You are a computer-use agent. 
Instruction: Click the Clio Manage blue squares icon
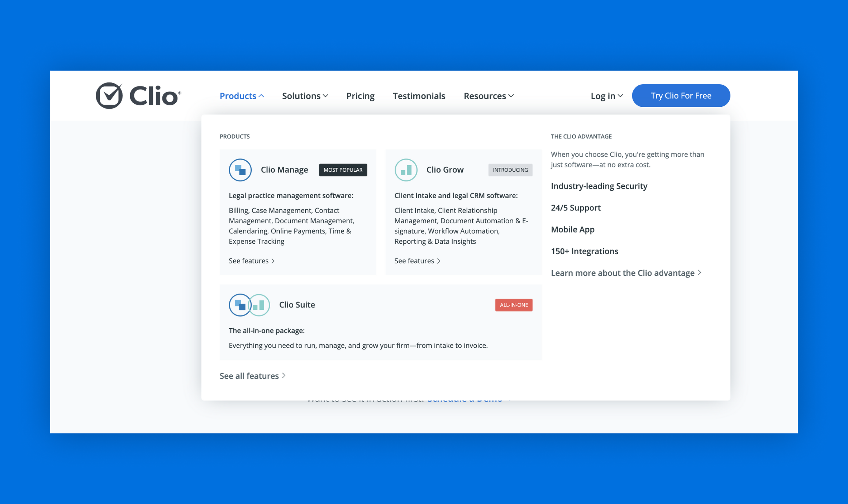coord(240,170)
